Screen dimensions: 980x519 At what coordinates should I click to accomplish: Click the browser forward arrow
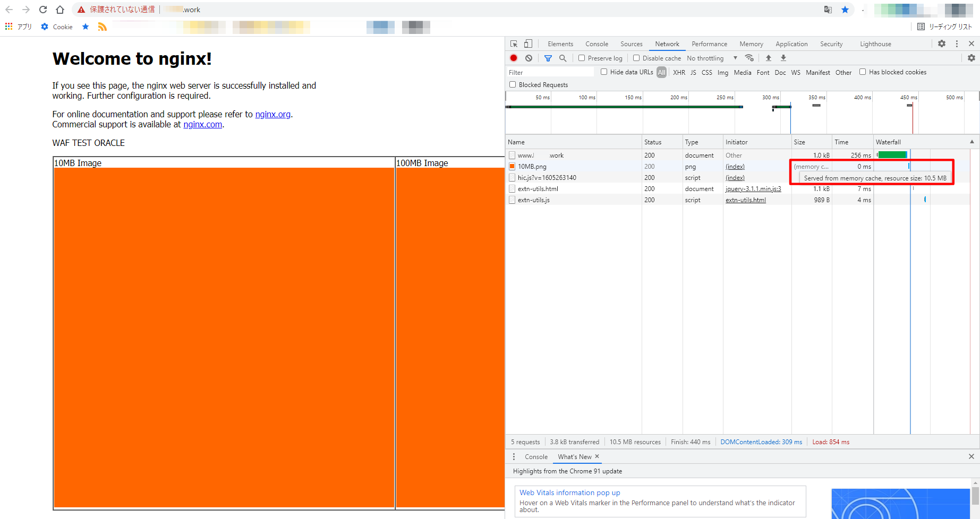(26, 10)
